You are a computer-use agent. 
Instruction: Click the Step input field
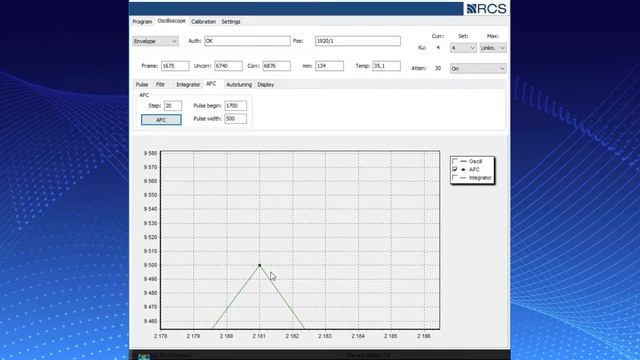(x=173, y=106)
